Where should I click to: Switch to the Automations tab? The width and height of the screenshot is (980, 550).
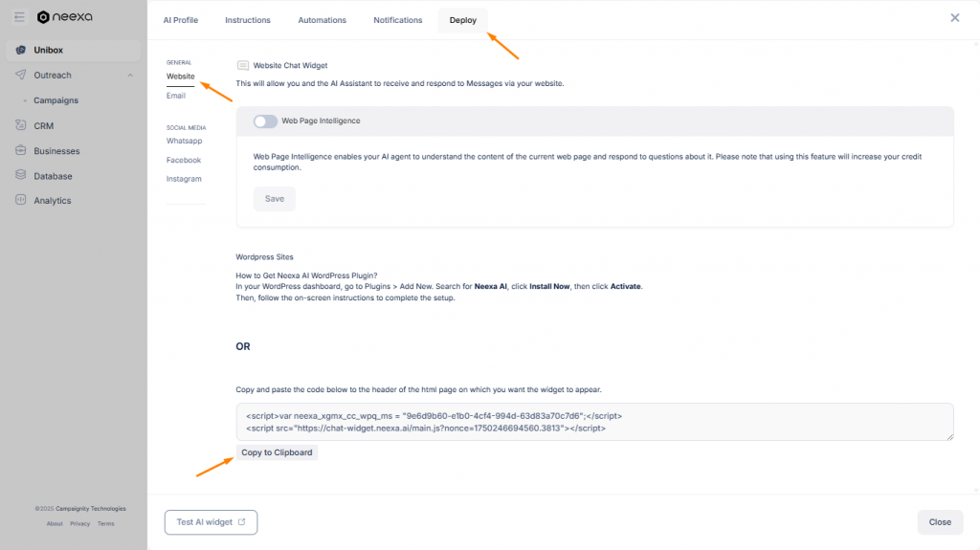point(322,20)
